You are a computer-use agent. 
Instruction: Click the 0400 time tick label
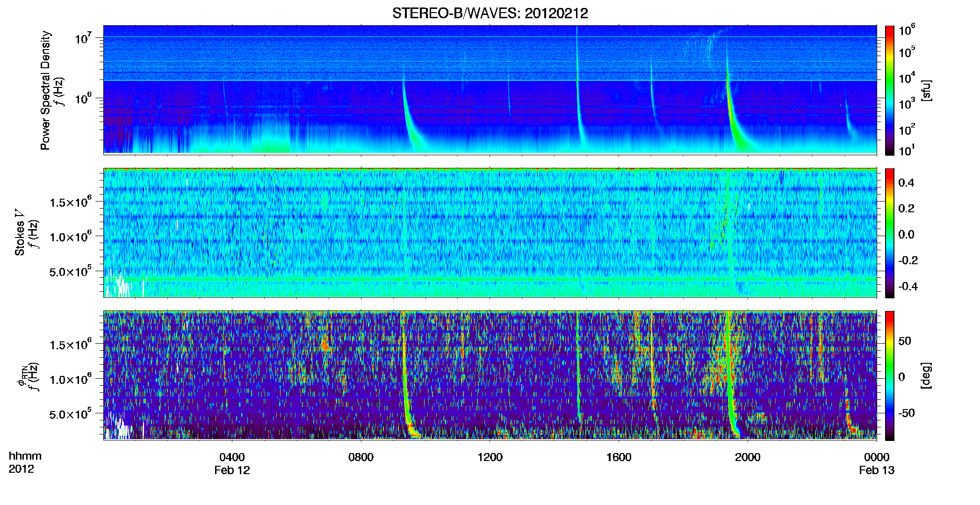232,457
